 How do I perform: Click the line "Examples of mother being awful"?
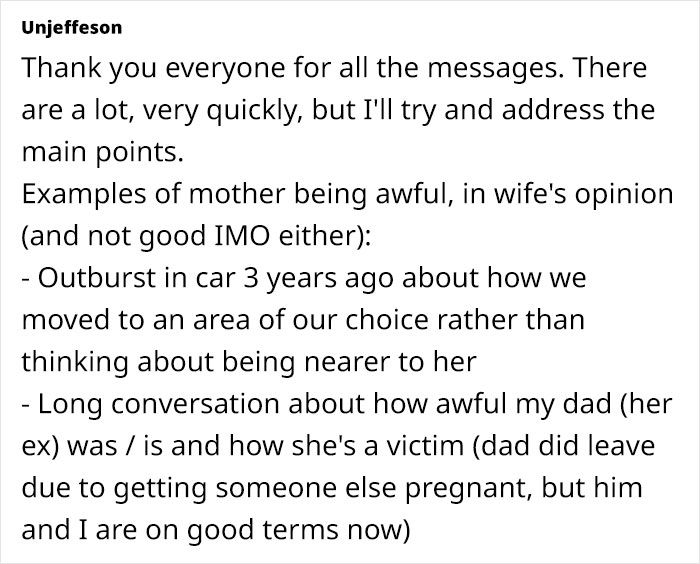(x=347, y=194)
